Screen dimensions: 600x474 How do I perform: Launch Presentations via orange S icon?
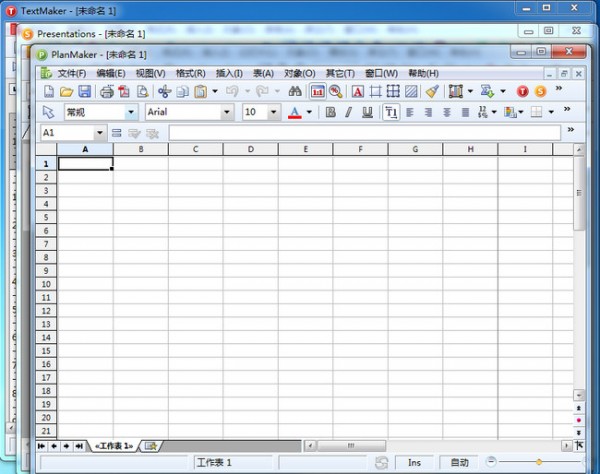(540, 91)
